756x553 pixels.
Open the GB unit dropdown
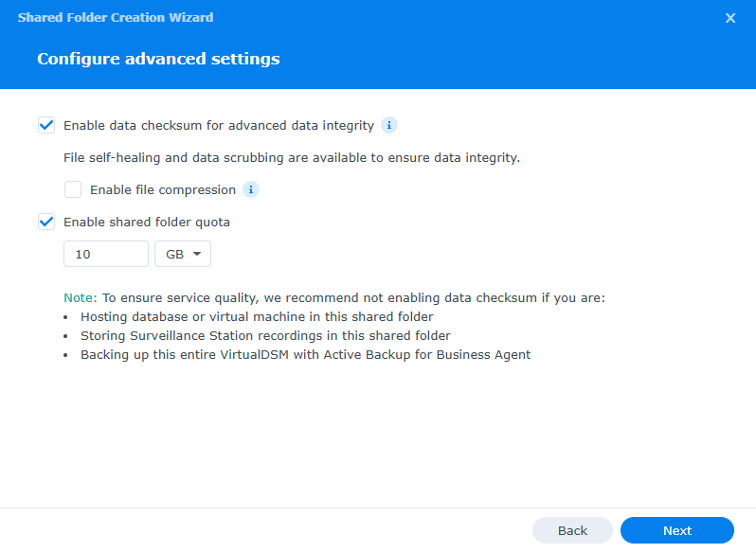[x=183, y=254]
